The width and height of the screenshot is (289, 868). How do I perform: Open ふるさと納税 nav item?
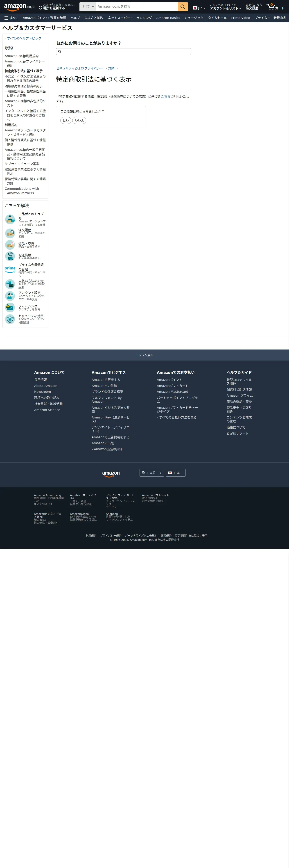94,18
